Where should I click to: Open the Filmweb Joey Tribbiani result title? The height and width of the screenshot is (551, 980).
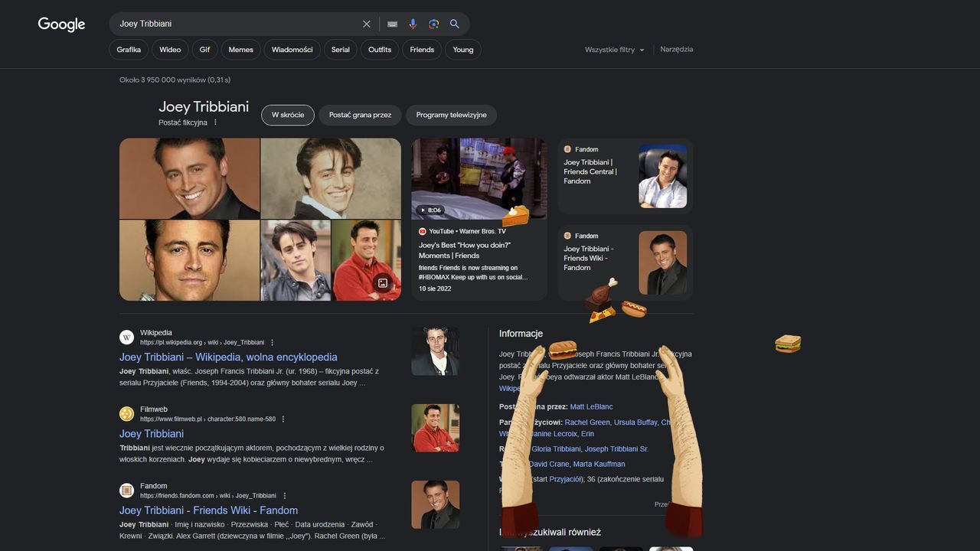(x=152, y=434)
